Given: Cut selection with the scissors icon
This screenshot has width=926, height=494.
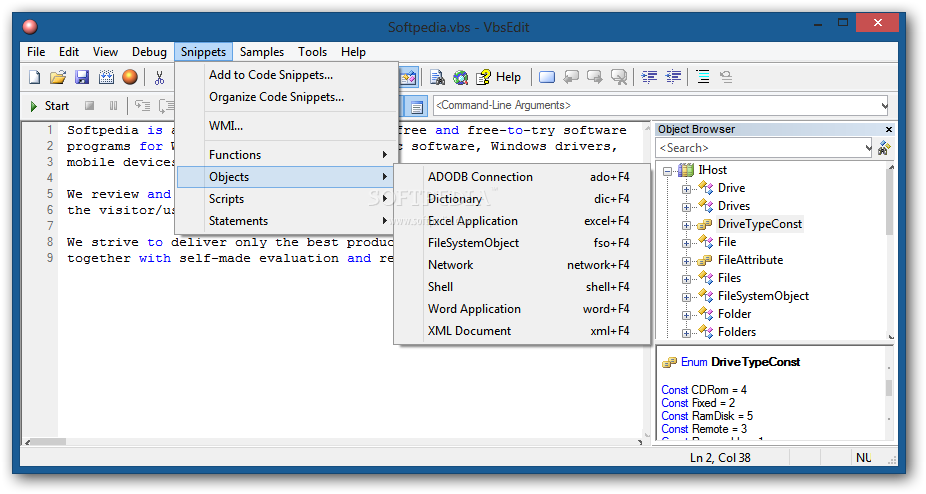Looking at the screenshot, I should click(x=159, y=77).
